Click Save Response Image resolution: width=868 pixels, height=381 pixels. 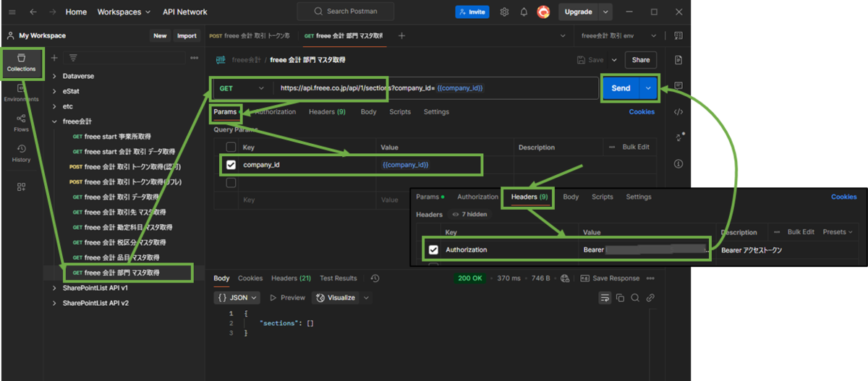610,278
